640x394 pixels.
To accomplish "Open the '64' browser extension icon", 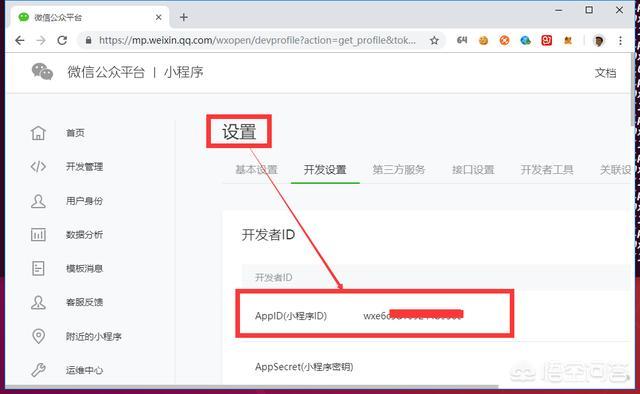I will click(462, 40).
